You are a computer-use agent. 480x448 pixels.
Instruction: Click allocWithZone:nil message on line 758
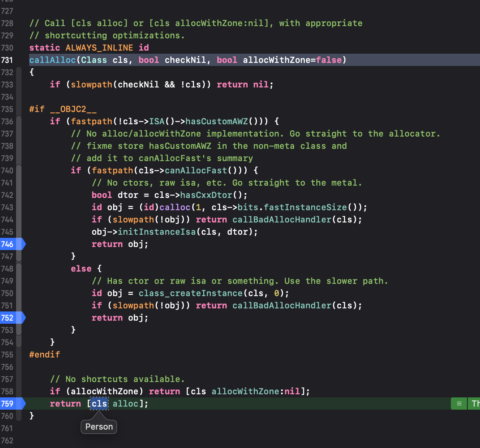pyautogui.click(x=256, y=391)
